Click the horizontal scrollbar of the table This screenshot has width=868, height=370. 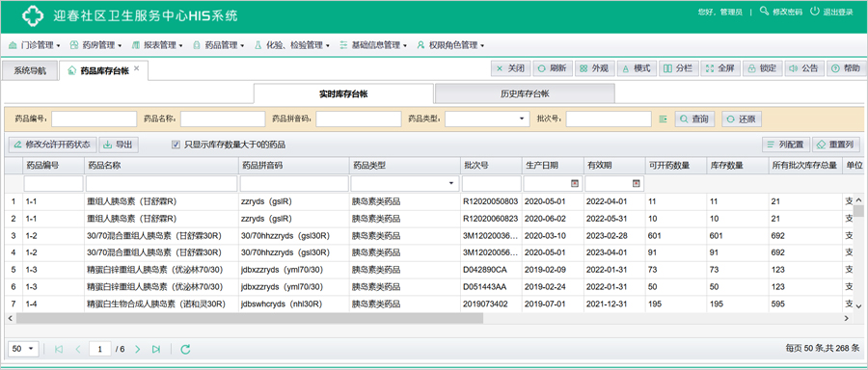pyautogui.click(x=249, y=319)
